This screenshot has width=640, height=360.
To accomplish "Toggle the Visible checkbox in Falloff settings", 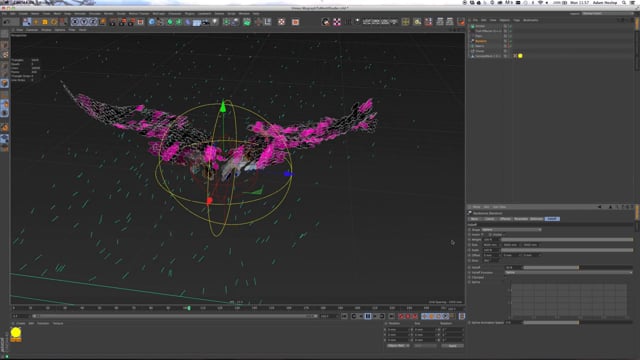I will click(490, 235).
